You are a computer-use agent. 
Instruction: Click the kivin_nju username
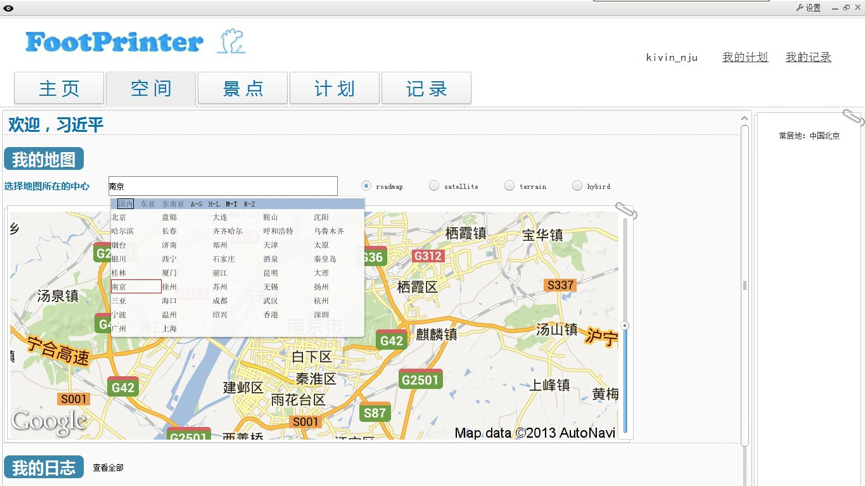672,57
